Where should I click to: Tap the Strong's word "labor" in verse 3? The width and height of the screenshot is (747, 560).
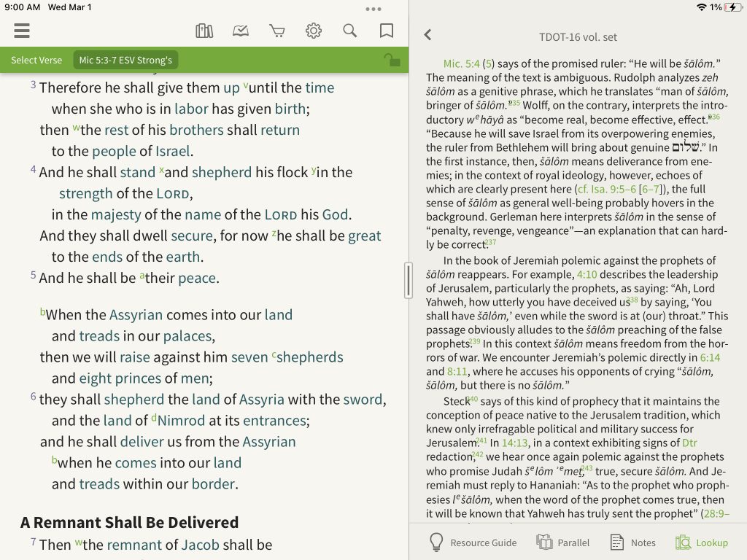[x=191, y=109]
